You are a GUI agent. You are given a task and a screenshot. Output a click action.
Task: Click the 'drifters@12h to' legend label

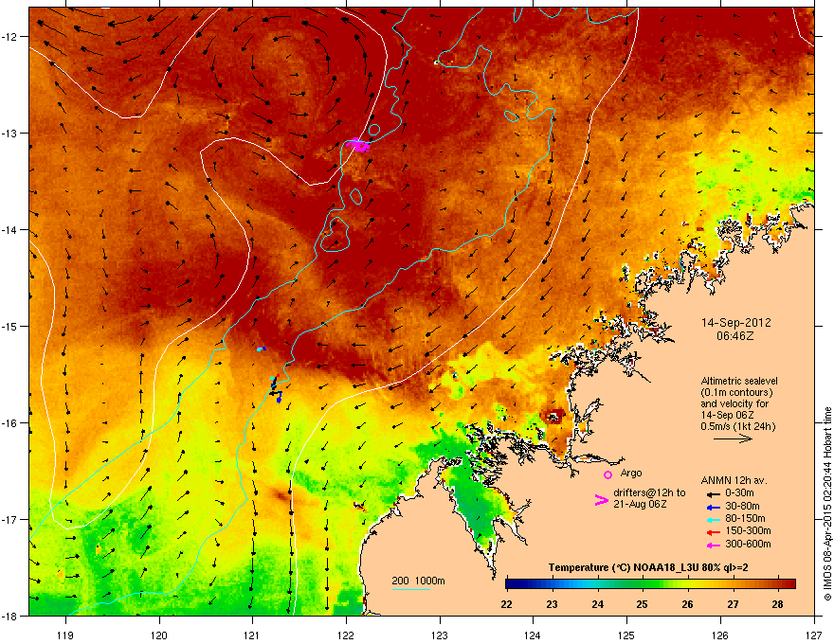pos(649,492)
